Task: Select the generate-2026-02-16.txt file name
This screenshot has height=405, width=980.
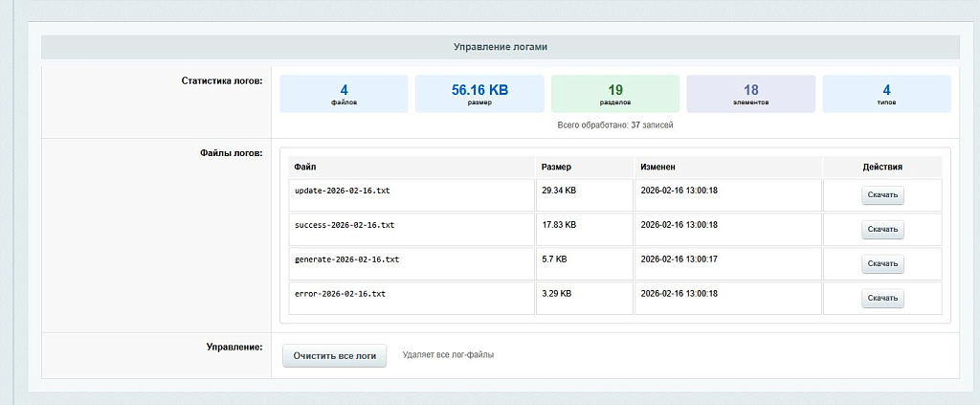Action: [346, 259]
